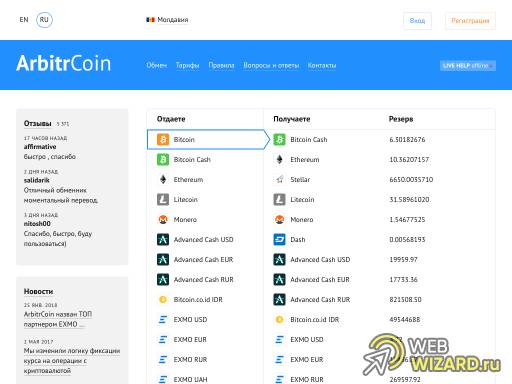Click reviews count 5 371
512x384 pixels.
pos(63,124)
